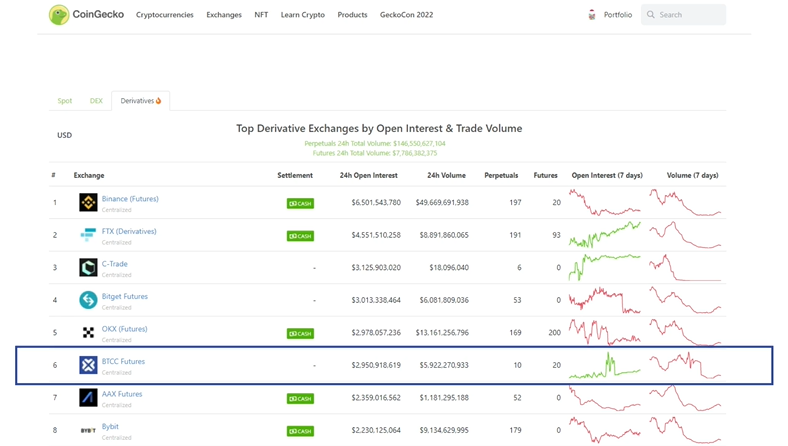
Task: Open the Portfolio link
Action: click(618, 15)
